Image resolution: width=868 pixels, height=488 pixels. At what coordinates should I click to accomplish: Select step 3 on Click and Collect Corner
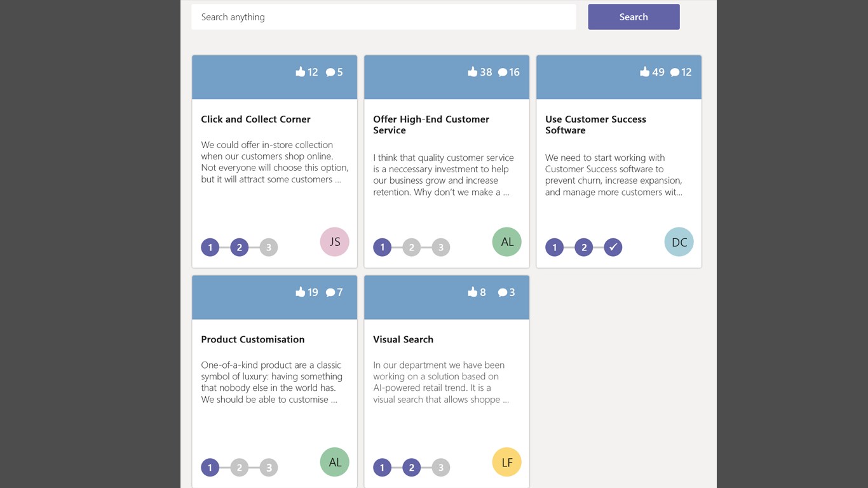[269, 247]
